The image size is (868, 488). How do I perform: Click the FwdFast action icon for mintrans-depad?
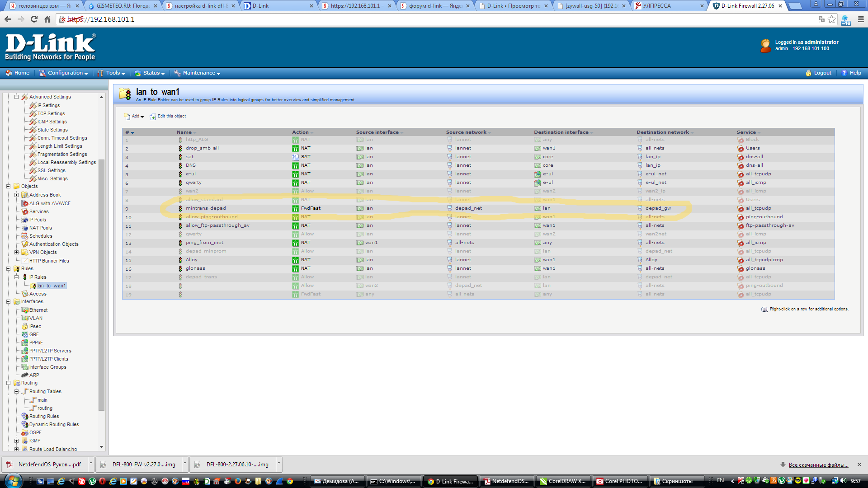click(x=296, y=208)
